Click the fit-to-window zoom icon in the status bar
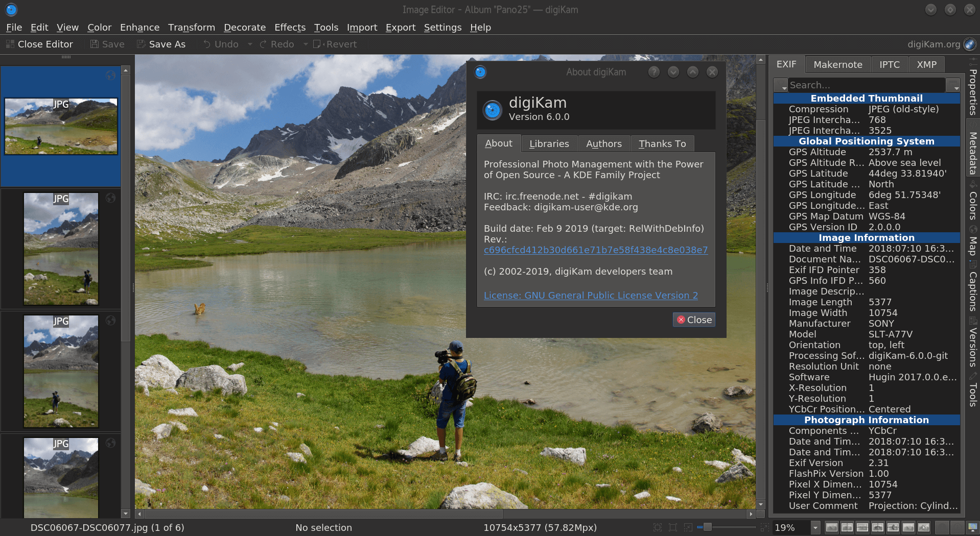The image size is (980, 536). point(658,527)
